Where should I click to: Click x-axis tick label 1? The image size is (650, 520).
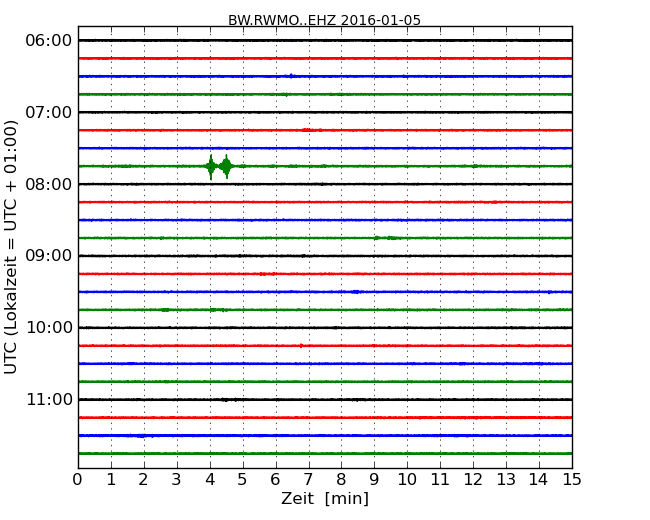111,480
